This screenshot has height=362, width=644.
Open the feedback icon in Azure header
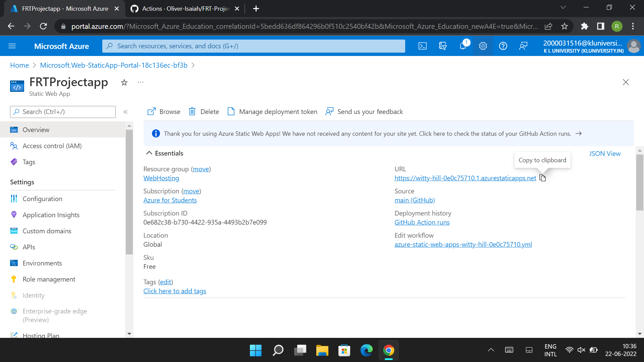523,46
